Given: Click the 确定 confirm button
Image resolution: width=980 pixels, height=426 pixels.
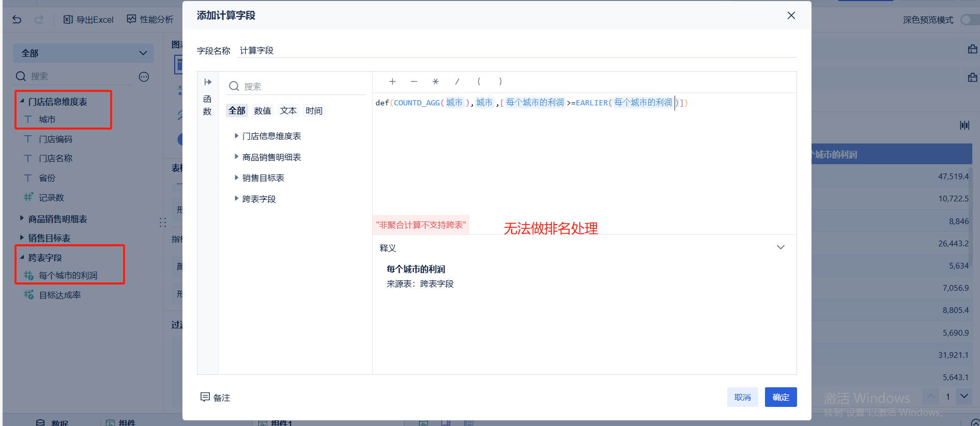Looking at the screenshot, I should 780,397.
